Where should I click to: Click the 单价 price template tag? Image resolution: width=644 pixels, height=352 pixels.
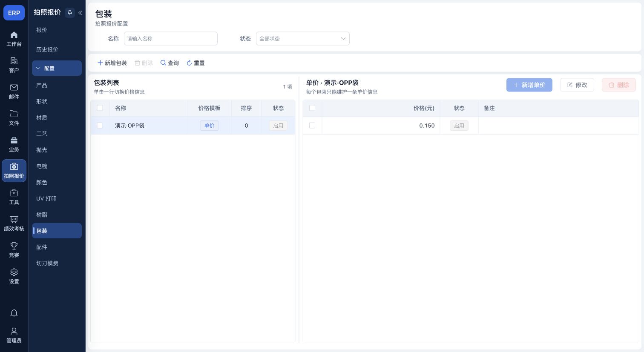click(x=209, y=126)
